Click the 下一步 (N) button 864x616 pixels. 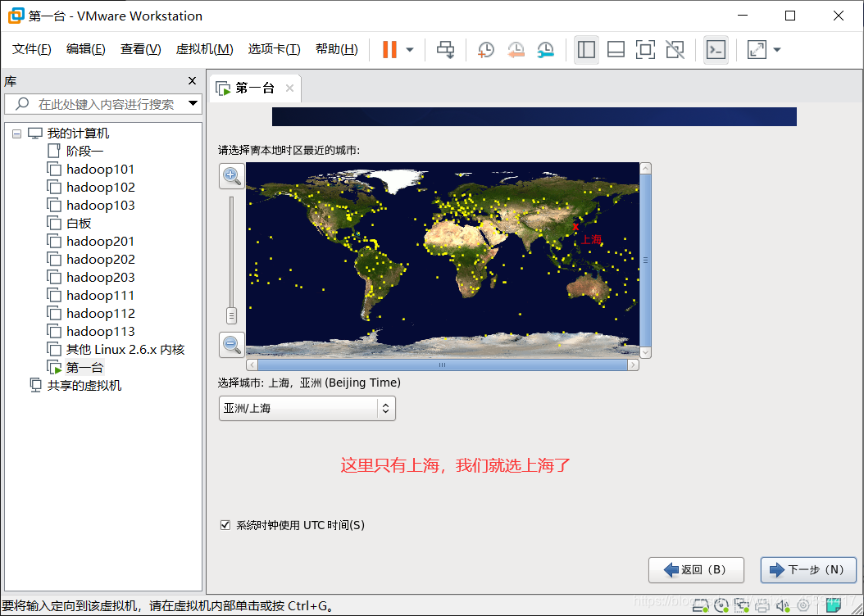coord(808,570)
